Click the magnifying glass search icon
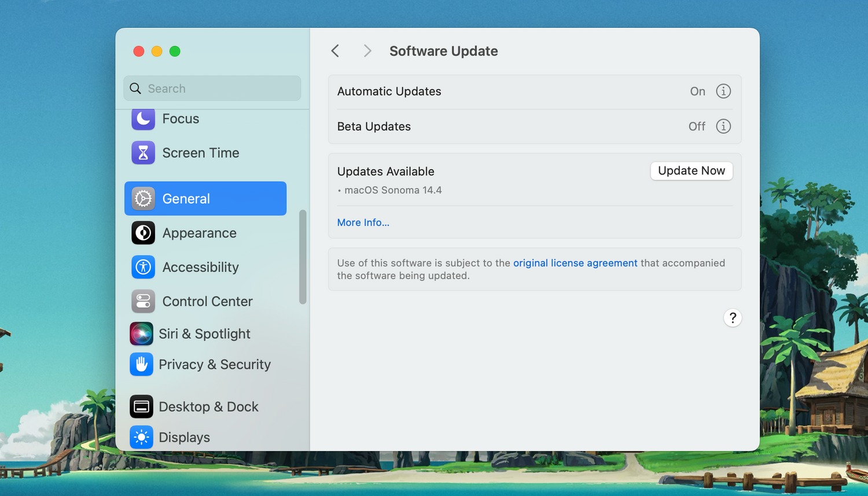This screenshot has height=496, width=868. pos(135,88)
